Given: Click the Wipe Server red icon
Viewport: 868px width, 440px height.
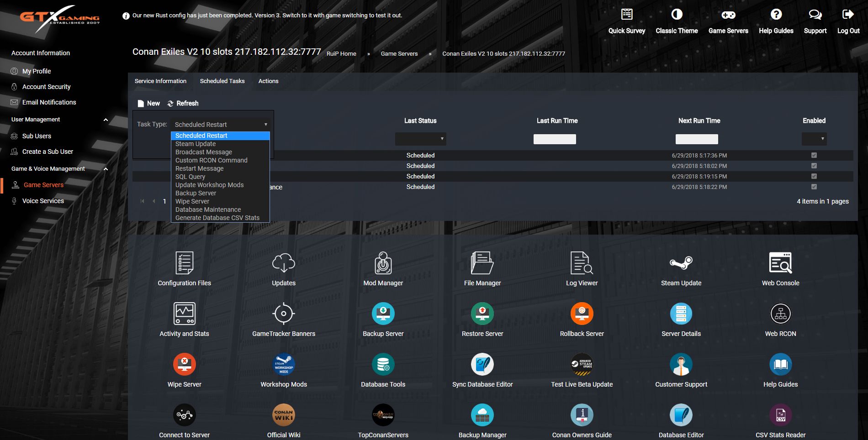Looking at the screenshot, I should pos(184,364).
